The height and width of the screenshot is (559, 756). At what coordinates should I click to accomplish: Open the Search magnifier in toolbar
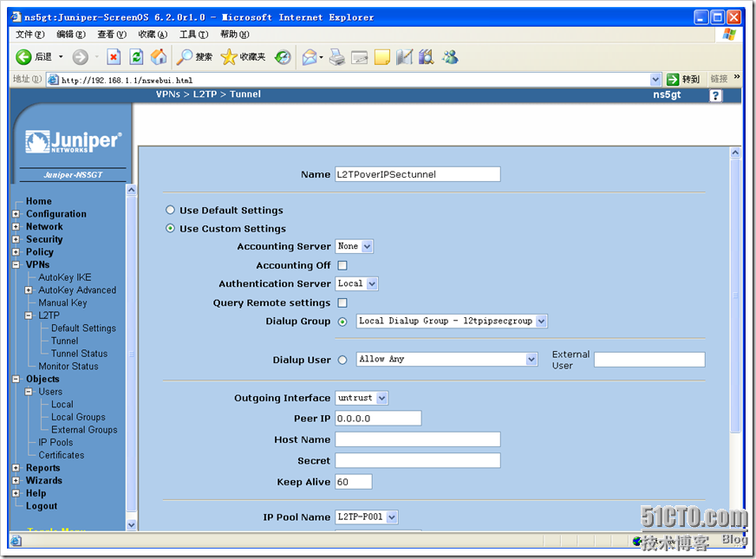[184, 57]
